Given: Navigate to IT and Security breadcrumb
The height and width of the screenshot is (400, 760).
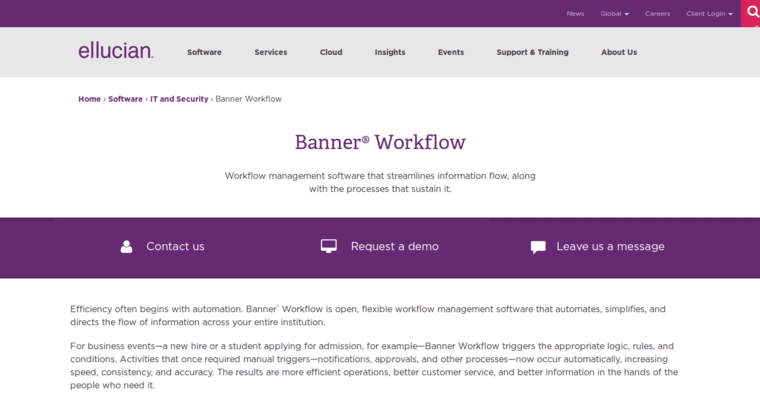Looking at the screenshot, I should click(179, 99).
